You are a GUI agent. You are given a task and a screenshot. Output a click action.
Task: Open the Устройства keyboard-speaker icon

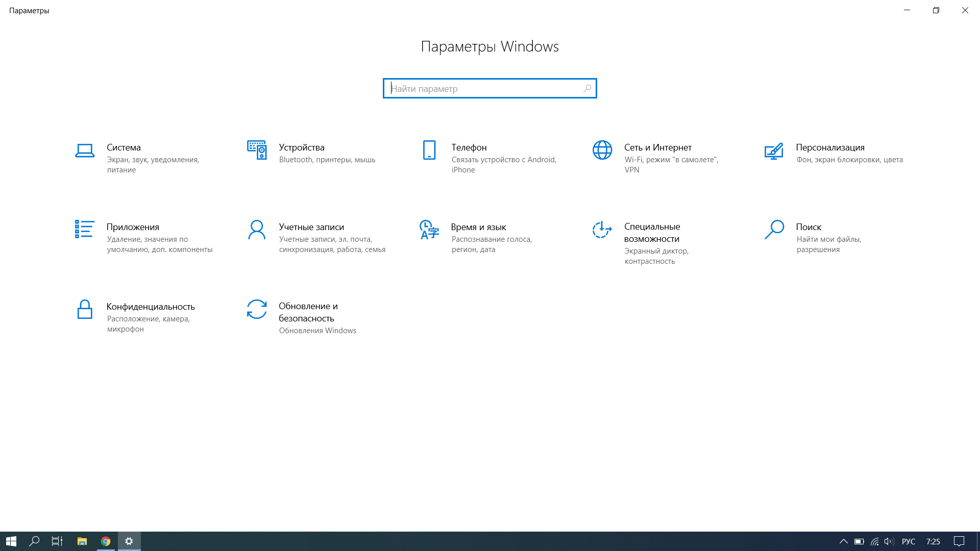pyautogui.click(x=257, y=150)
